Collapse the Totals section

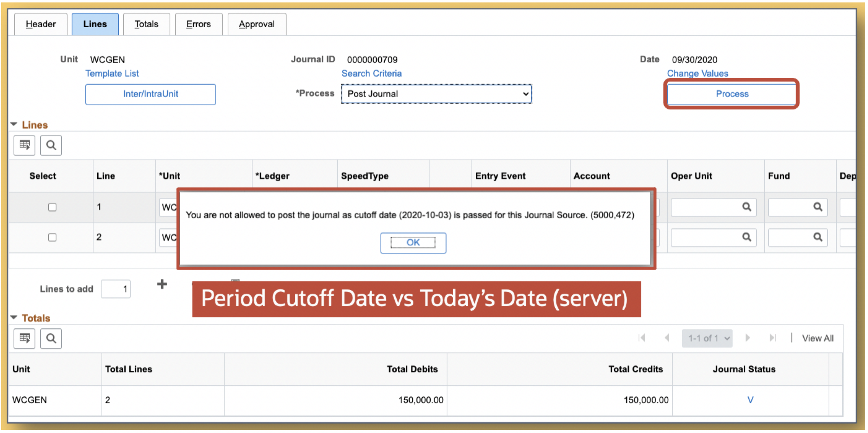pyautogui.click(x=14, y=318)
